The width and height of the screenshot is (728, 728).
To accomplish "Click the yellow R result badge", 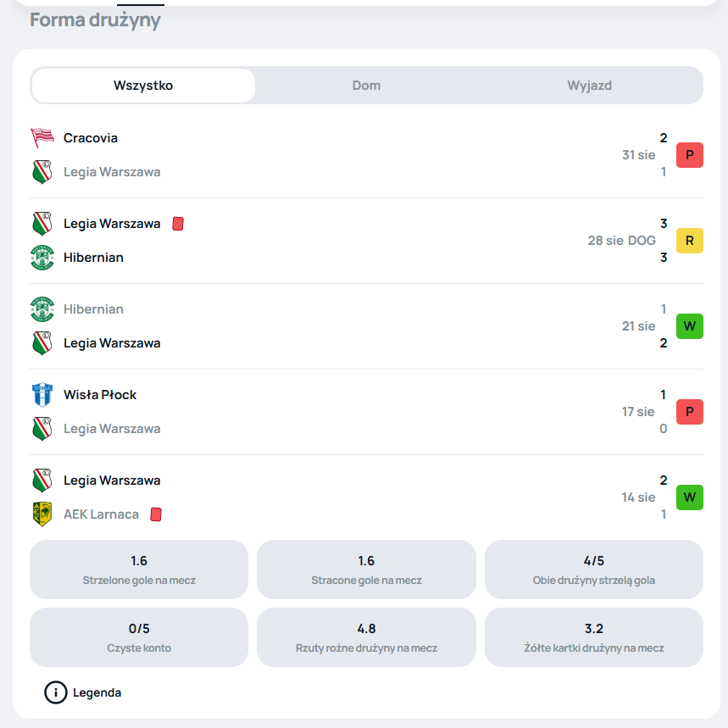I will pos(690,241).
